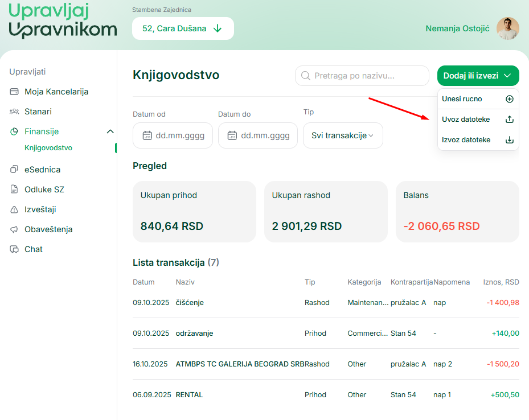This screenshot has height=420, width=529.
Task: Click the download icon beside Izvoz datoteke
Action: tap(510, 139)
